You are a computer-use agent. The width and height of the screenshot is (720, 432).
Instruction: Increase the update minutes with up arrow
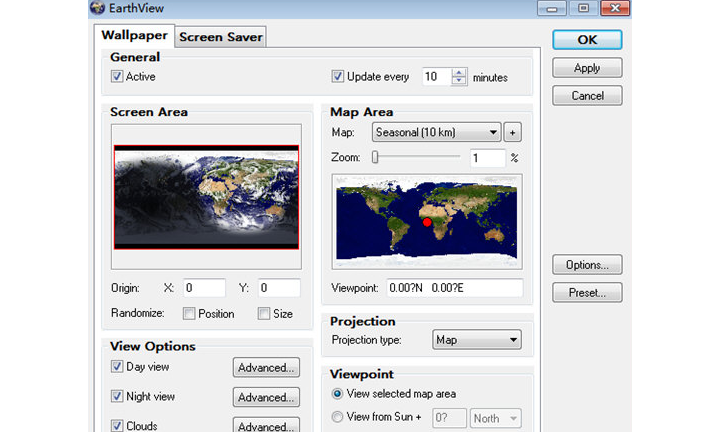point(459,72)
